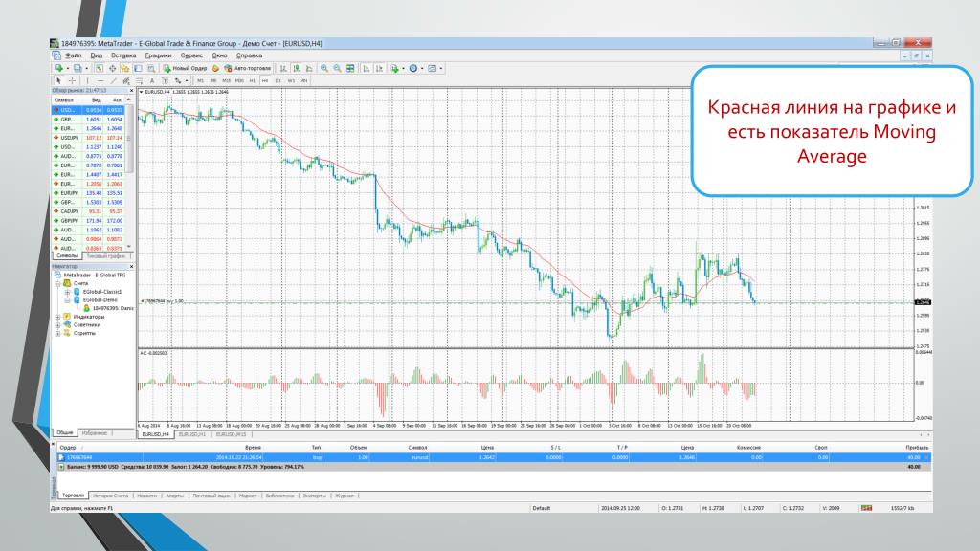Image resolution: width=980 pixels, height=551 pixels.
Task: Open the Справка menu
Action: [x=250, y=55]
